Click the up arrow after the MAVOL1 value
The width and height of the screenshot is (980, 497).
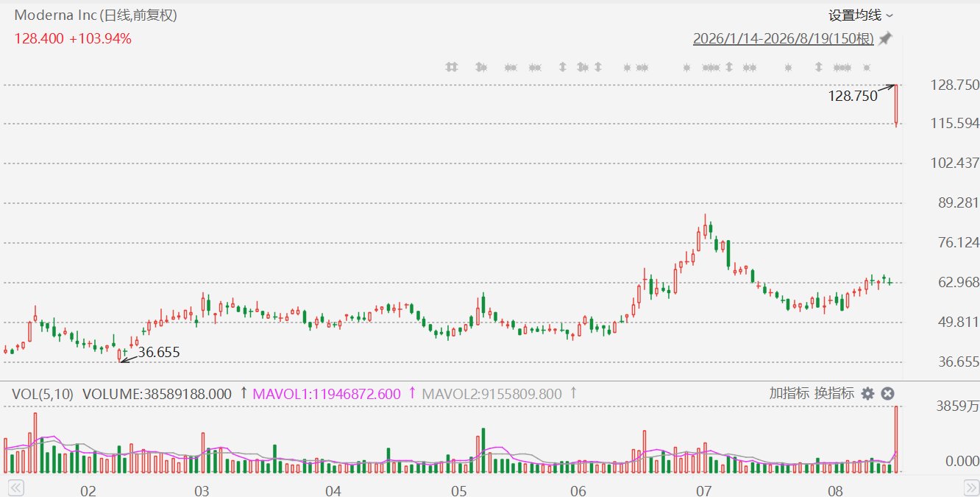pos(412,394)
